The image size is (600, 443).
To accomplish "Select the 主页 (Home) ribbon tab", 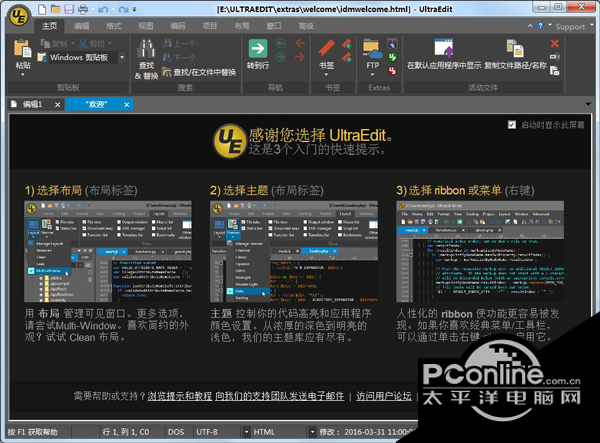I will click(x=49, y=26).
